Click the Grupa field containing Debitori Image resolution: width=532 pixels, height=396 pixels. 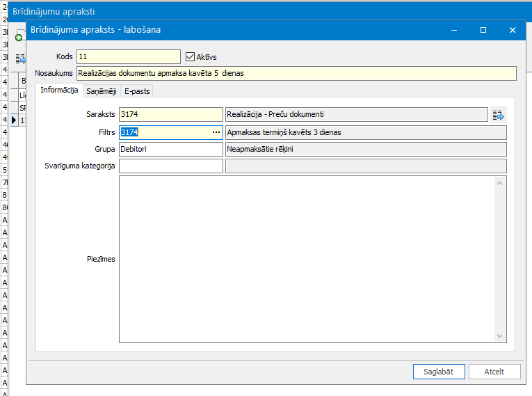(x=170, y=149)
